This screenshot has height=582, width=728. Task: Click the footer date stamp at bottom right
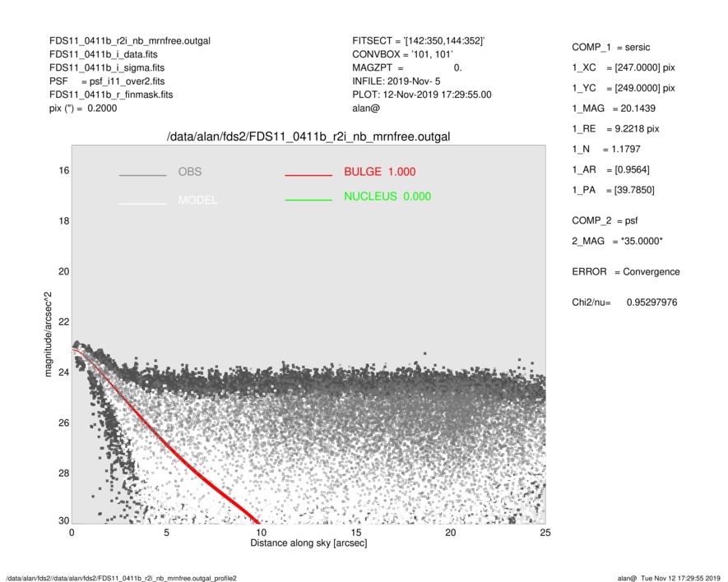[x=669, y=578]
